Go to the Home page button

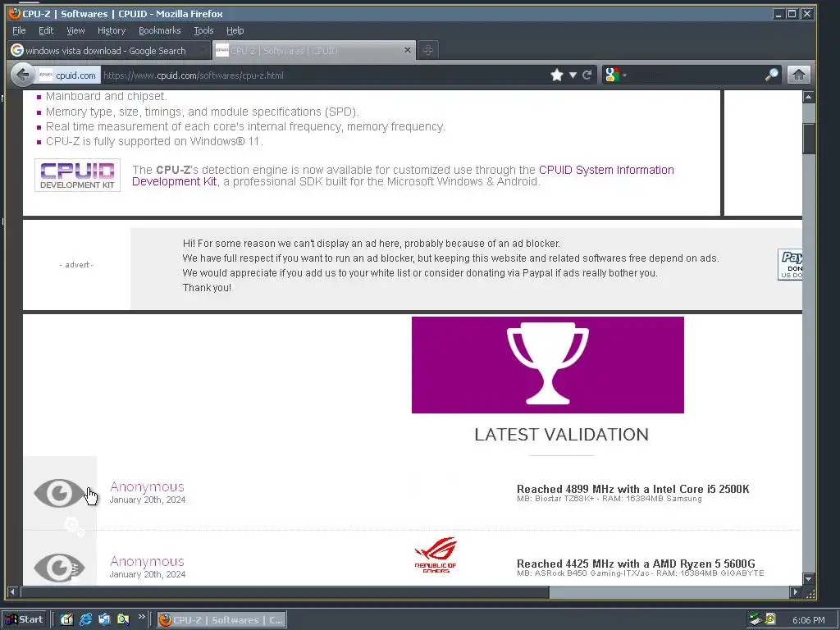point(798,75)
